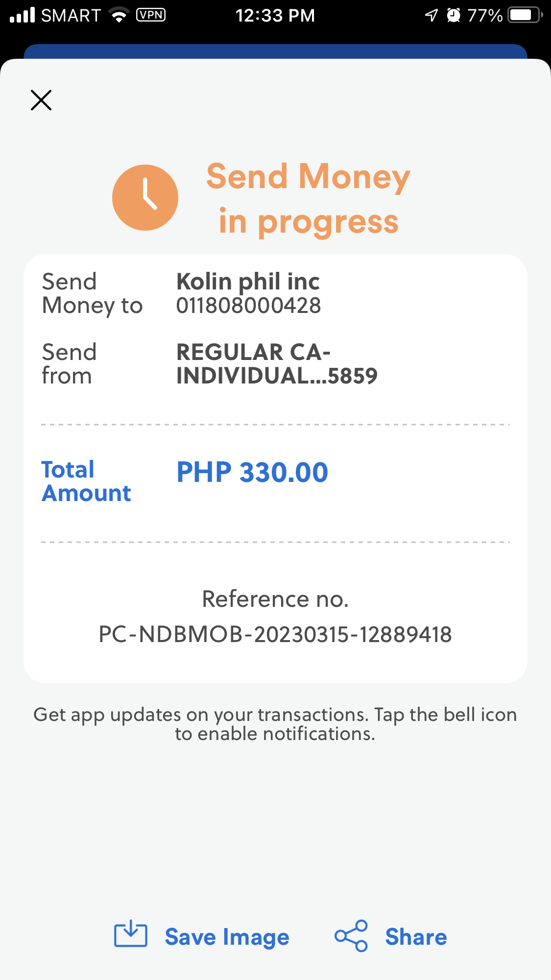Screen dimensions: 551x980
Task: Tap the recipient name Kolin phil inc
Action: (248, 282)
